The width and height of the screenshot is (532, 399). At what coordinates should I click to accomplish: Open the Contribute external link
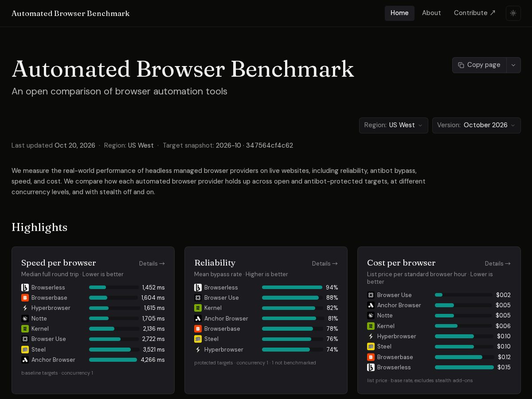475,13
